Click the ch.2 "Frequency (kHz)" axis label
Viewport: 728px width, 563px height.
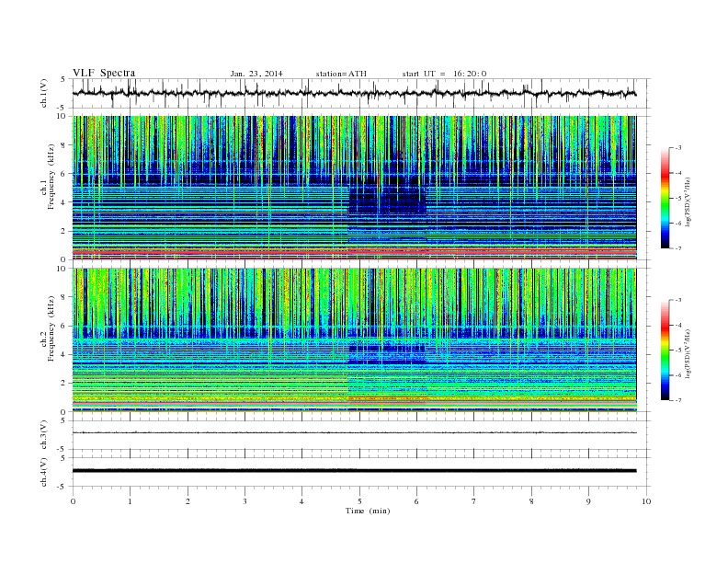coord(51,327)
